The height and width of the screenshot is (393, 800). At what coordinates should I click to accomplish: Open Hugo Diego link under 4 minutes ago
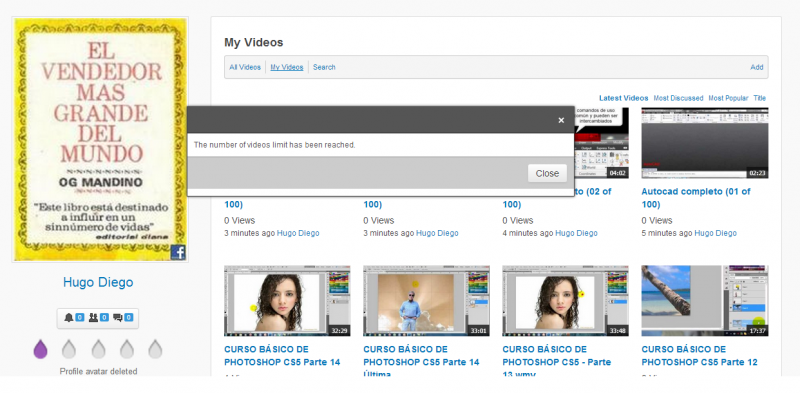point(576,233)
